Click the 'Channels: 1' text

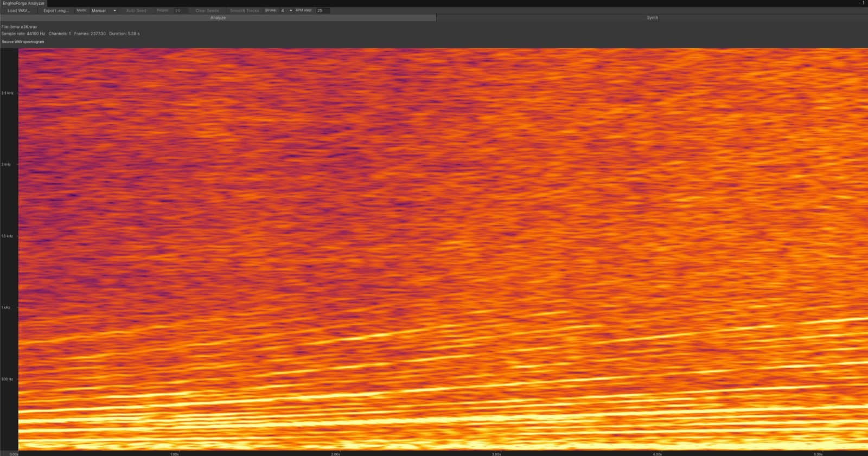coord(60,34)
